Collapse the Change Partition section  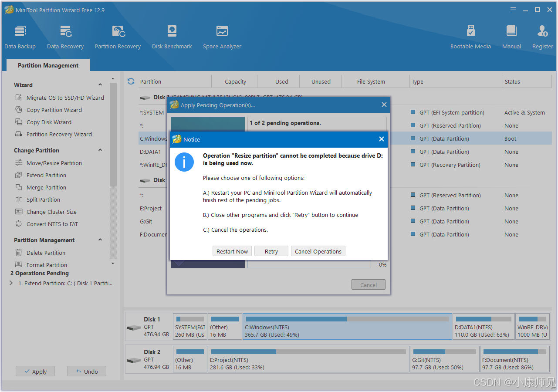pyautogui.click(x=100, y=150)
